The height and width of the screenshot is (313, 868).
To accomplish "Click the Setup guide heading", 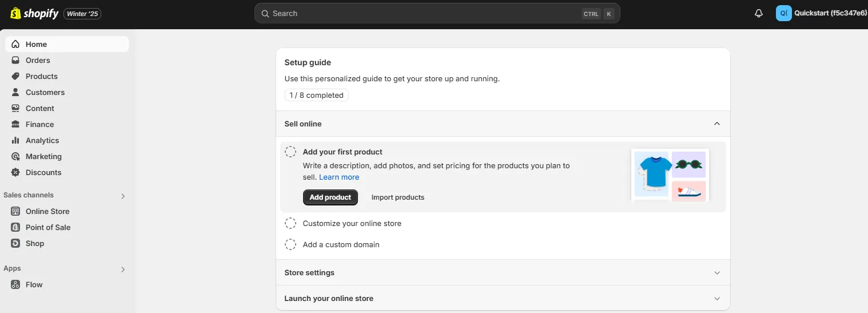I will tap(308, 62).
